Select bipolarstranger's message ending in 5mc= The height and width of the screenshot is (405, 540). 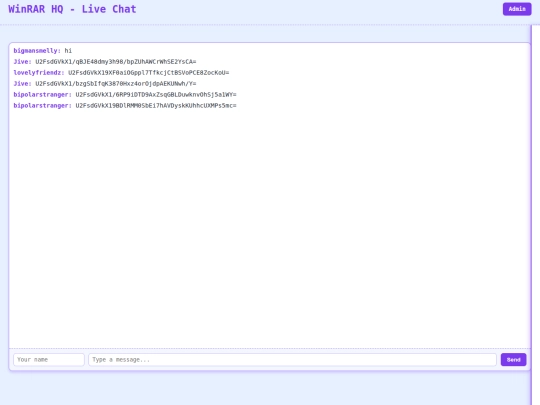[156, 106]
